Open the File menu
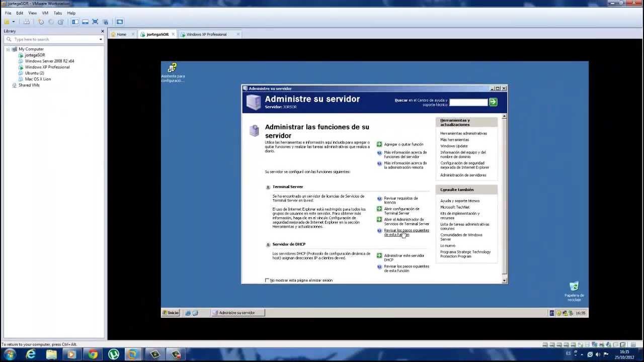Image resolution: width=644 pixels, height=362 pixels. 8,13
